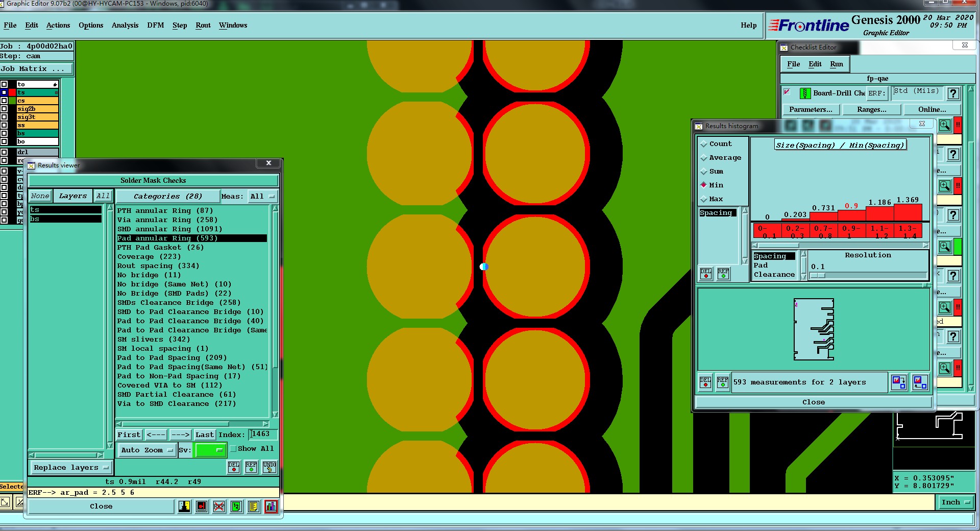Click green status box in Checklist Editor
980x531 pixels.
click(958, 247)
